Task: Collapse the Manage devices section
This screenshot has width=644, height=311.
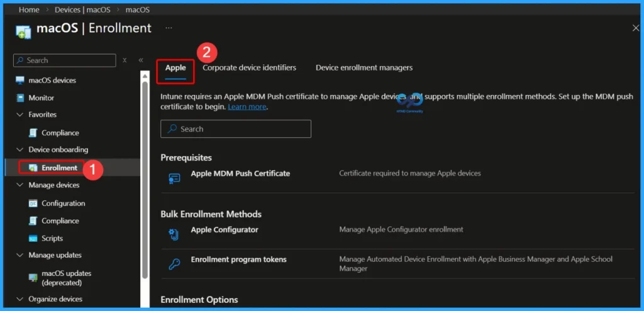Action: pos(20,185)
